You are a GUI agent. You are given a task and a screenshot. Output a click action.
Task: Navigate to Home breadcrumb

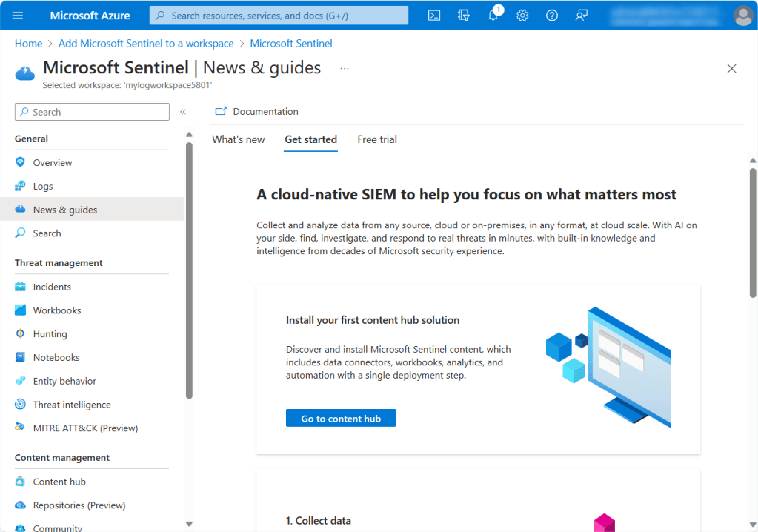tap(28, 44)
